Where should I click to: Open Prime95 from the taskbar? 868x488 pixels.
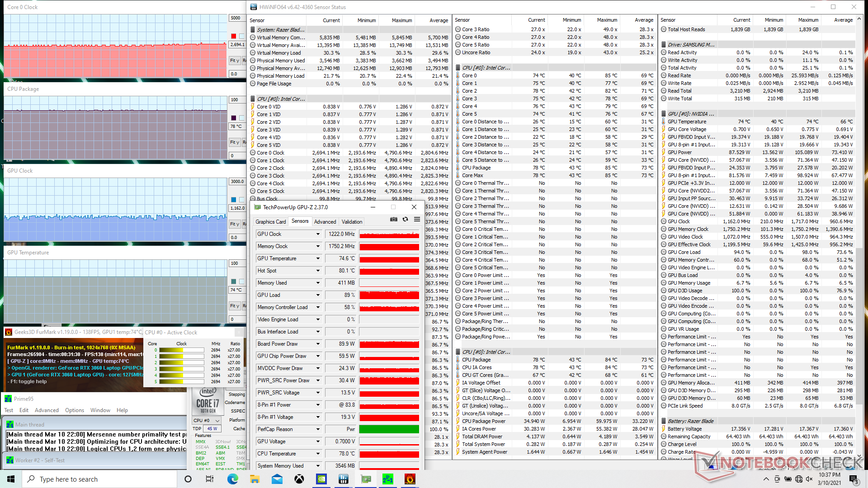click(388, 479)
